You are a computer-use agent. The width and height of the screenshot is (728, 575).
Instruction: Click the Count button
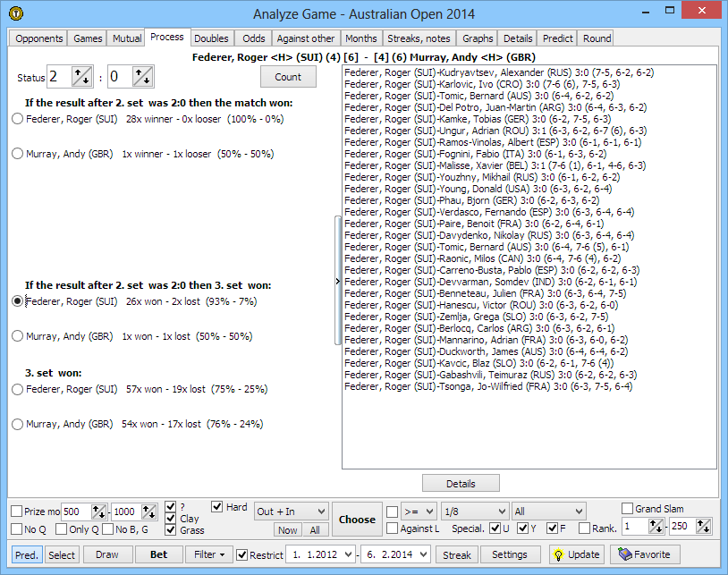(288, 77)
